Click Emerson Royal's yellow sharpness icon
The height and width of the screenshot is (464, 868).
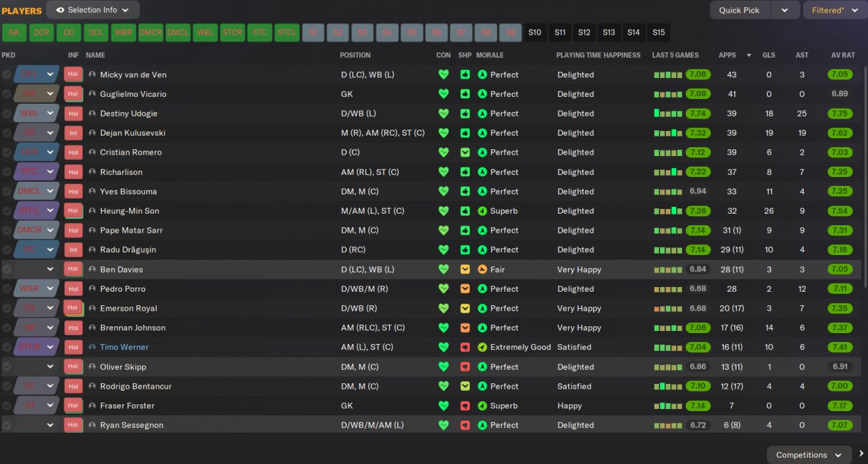pos(465,309)
